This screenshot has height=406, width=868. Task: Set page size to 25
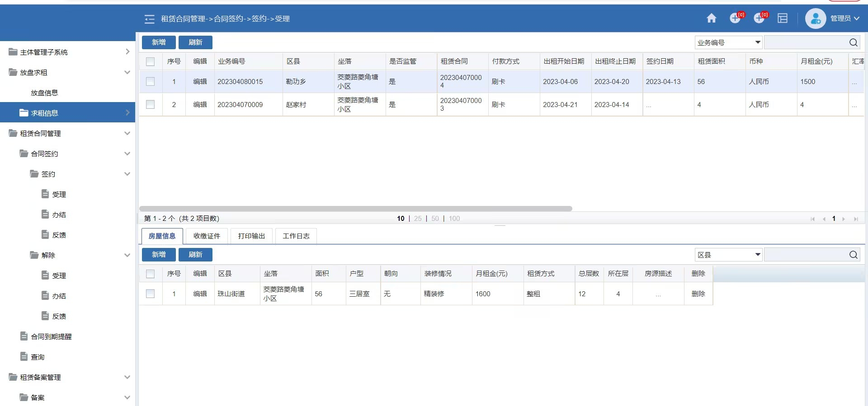coord(418,219)
